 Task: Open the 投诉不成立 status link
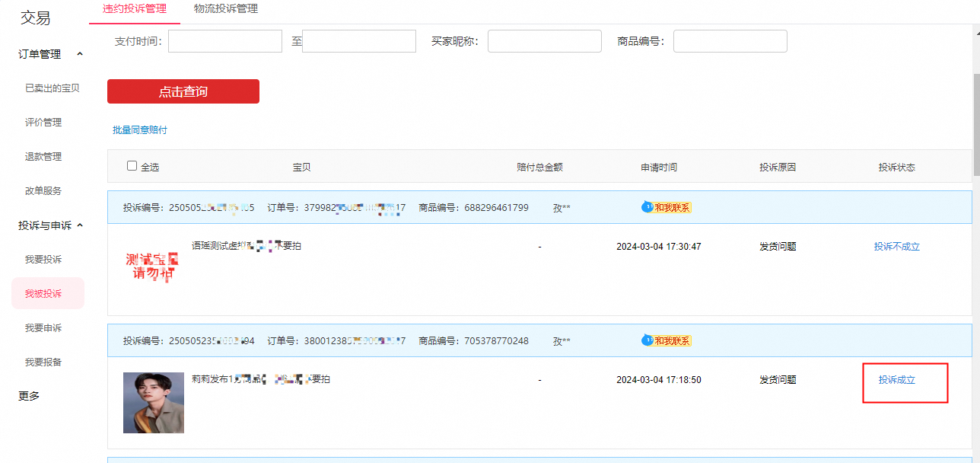point(897,247)
